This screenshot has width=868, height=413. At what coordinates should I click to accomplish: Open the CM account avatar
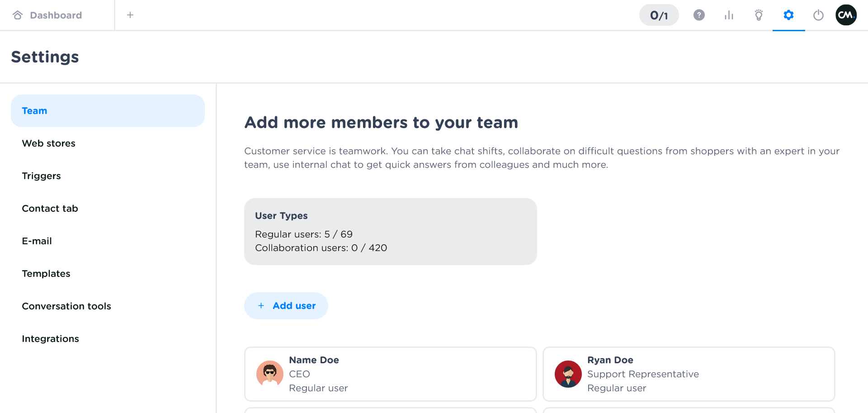[846, 15]
